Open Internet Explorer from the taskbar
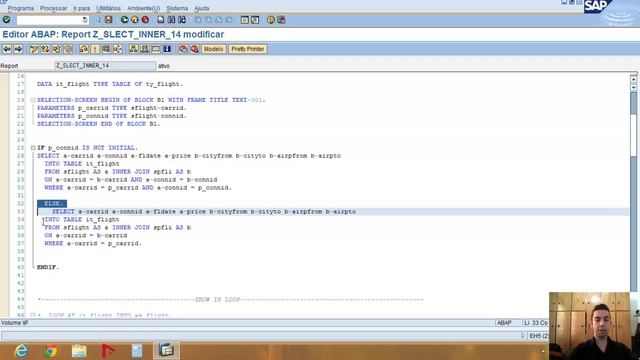 (21, 351)
